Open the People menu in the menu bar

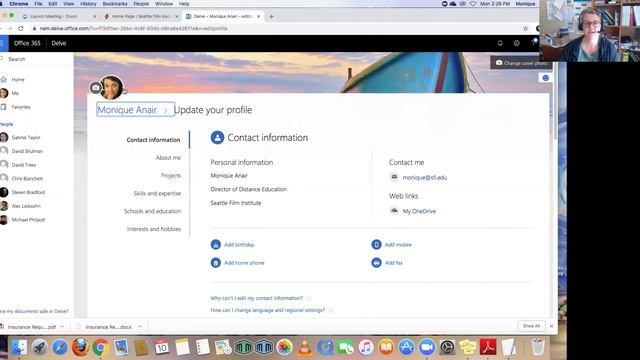(x=141, y=4)
